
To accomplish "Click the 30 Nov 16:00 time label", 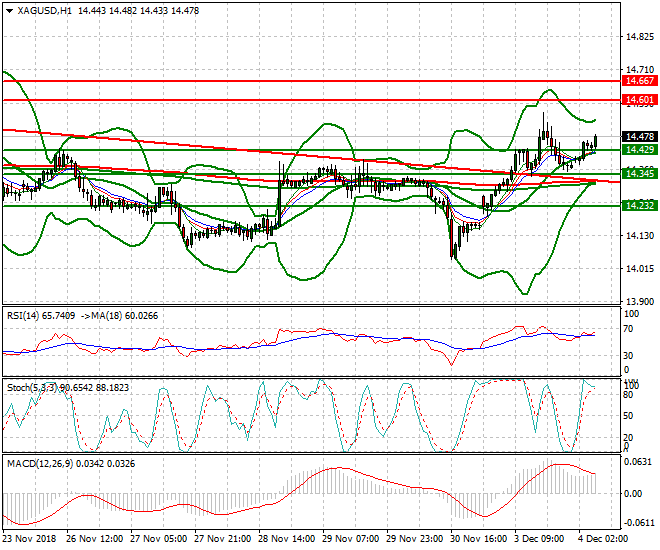I will tap(479, 539).
